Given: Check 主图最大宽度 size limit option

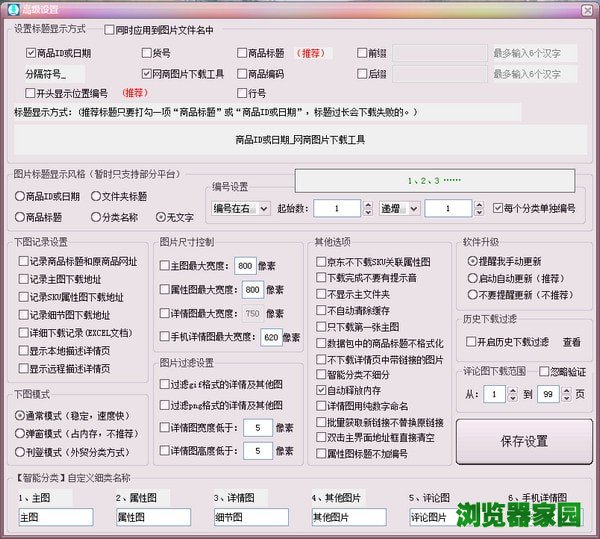Looking at the screenshot, I should click(166, 266).
